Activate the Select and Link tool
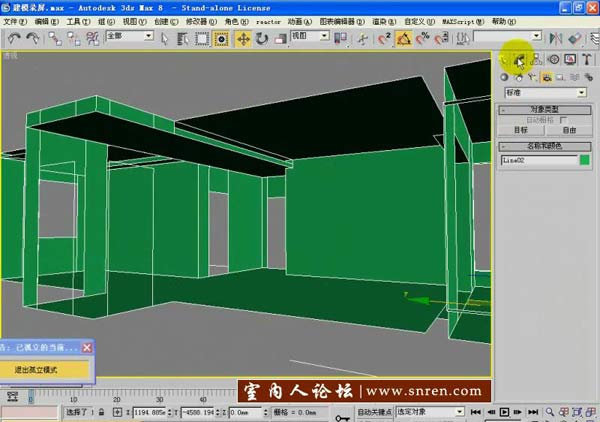 click(x=55, y=38)
